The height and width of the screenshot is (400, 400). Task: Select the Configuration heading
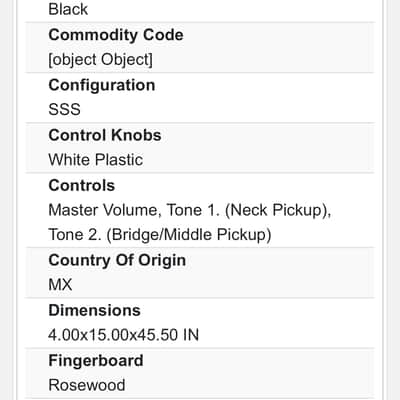coord(102,85)
